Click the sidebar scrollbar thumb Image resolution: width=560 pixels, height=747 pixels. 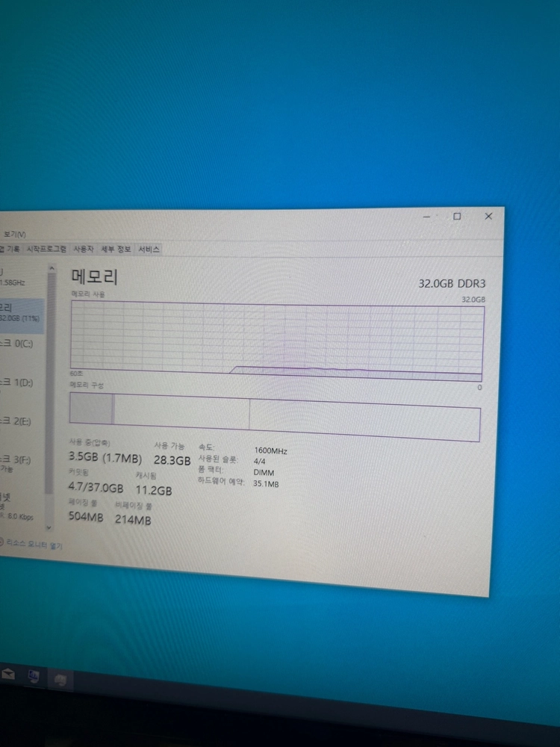[x=50, y=383]
